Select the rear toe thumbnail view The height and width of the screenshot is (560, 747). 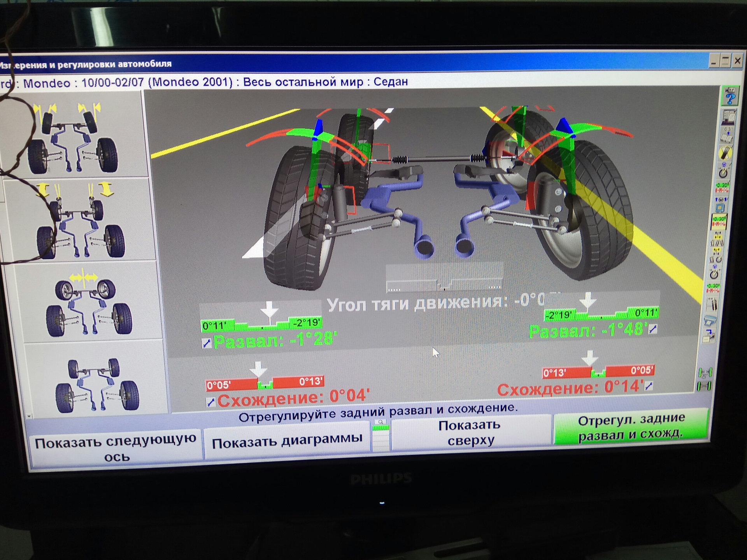(88, 301)
